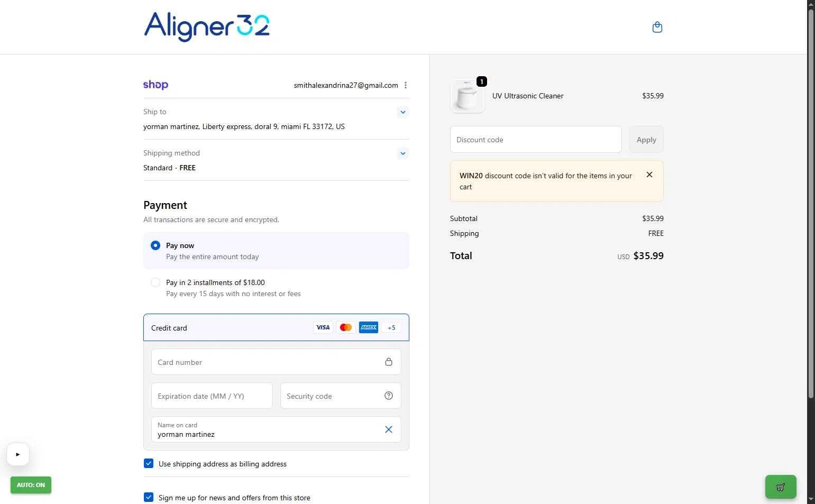Open the account options three-dot menu
Screen dimensions: 815x504
(406, 85)
